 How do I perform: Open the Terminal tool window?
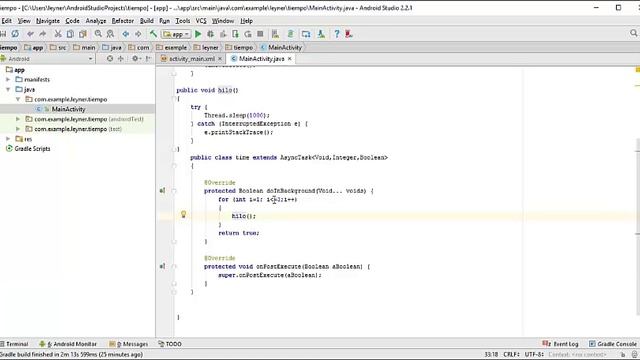(14, 344)
